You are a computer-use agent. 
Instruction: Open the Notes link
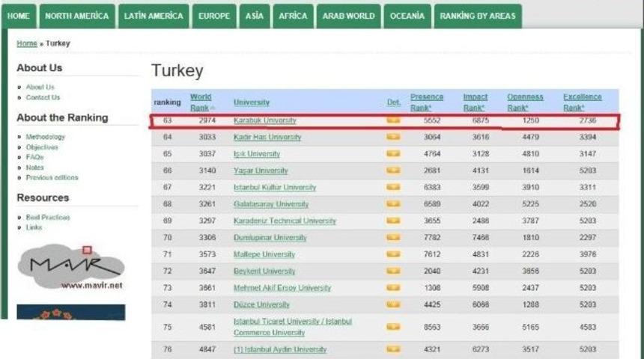coord(34,168)
